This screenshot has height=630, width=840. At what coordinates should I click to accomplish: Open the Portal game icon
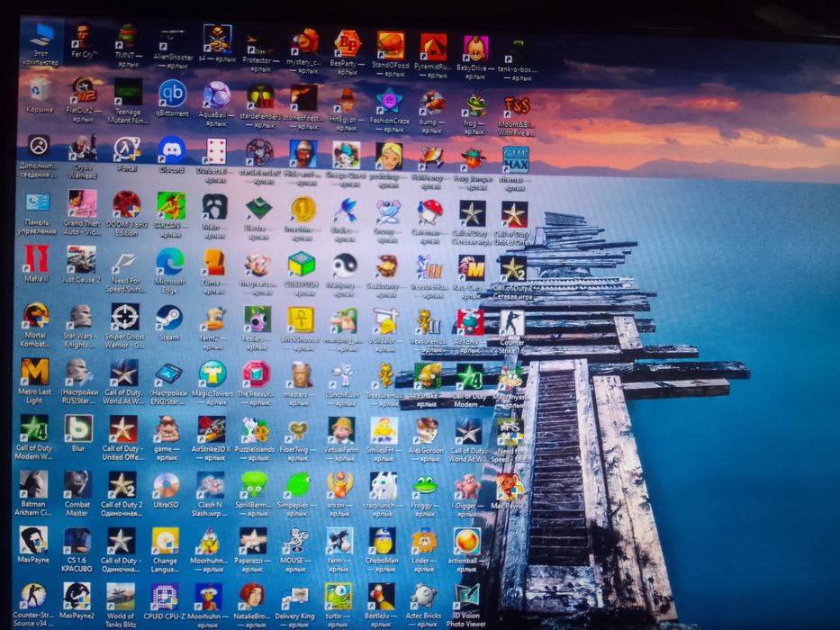[x=127, y=148]
